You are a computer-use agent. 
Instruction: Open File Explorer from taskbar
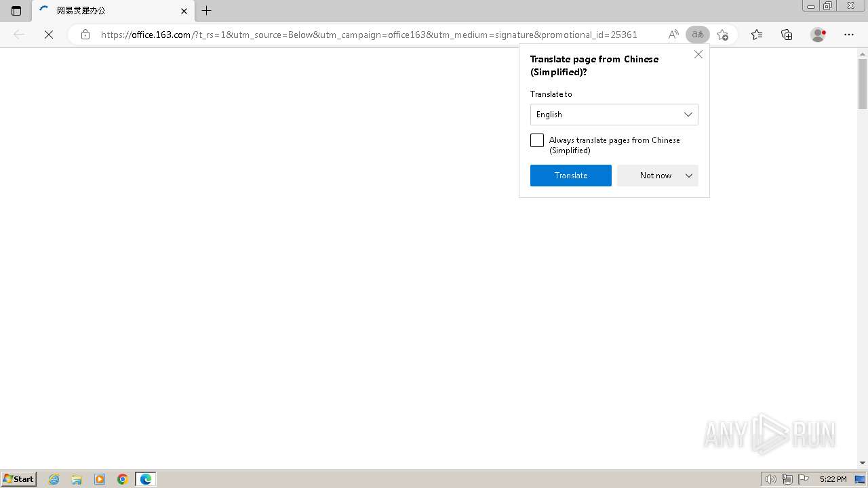pyautogui.click(x=77, y=479)
